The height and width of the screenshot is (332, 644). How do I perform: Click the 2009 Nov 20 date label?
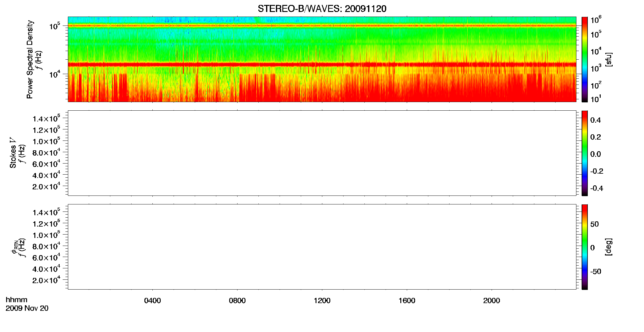tap(27, 308)
